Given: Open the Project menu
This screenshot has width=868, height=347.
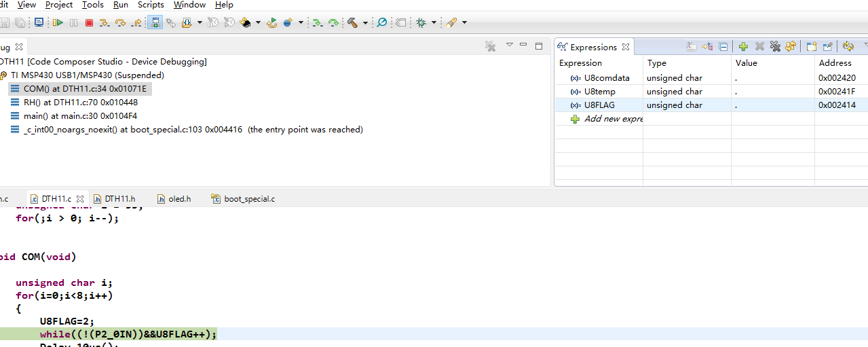Looking at the screenshot, I should pos(59,5).
